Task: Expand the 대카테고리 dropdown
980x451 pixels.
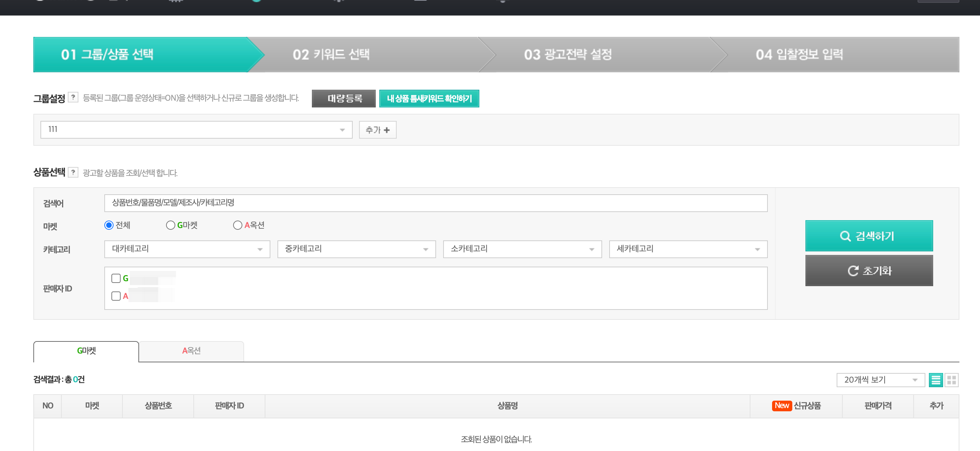Action: 187,249
